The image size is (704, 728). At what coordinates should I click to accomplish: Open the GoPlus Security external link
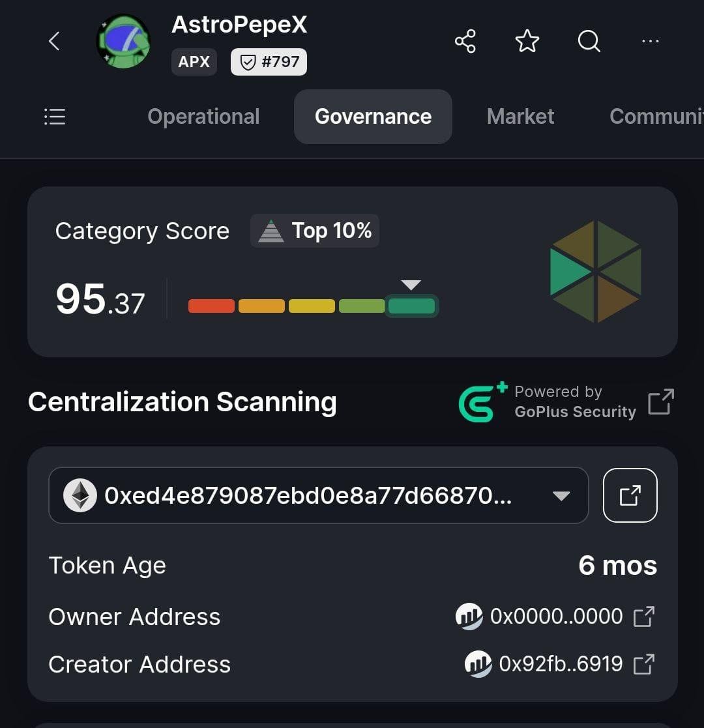[x=661, y=401]
